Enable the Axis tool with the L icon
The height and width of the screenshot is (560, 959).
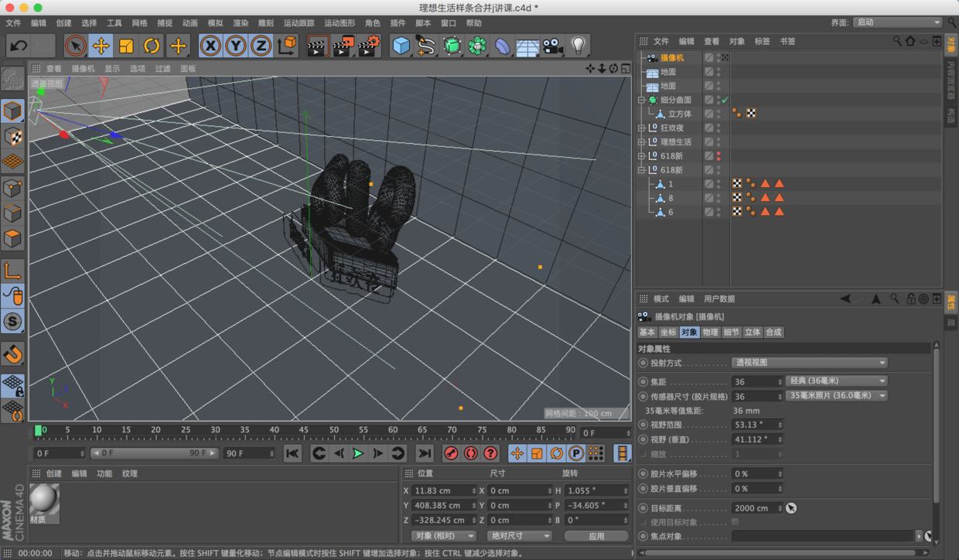pyautogui.click(x=12, y=271)
